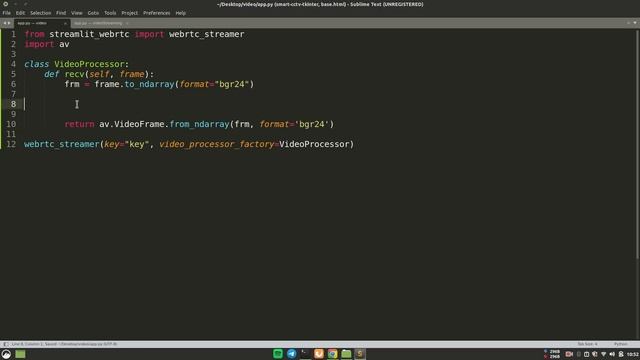This screenshot has width=640, height=360.
Task: Click the volume speaker tray icon
Action: [x=612, y=354]
